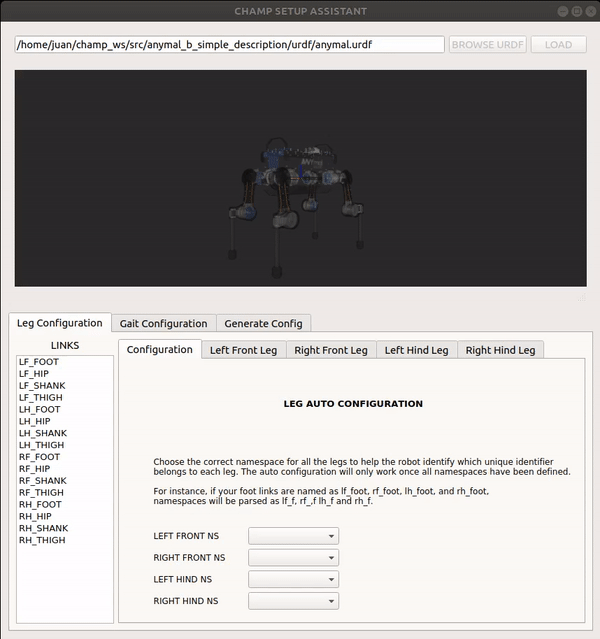
Task: Open the LEFT HIND NS dropdown
Action: click(x=293, y=579)
